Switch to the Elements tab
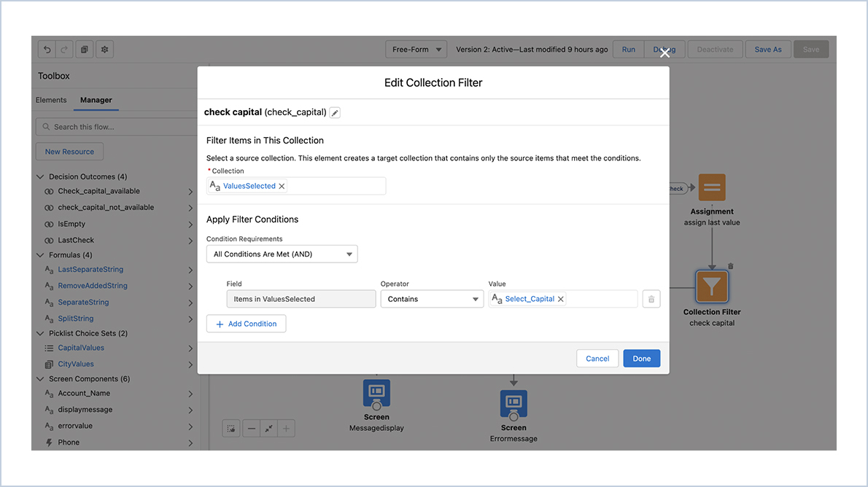 click(x=51, y=100)
